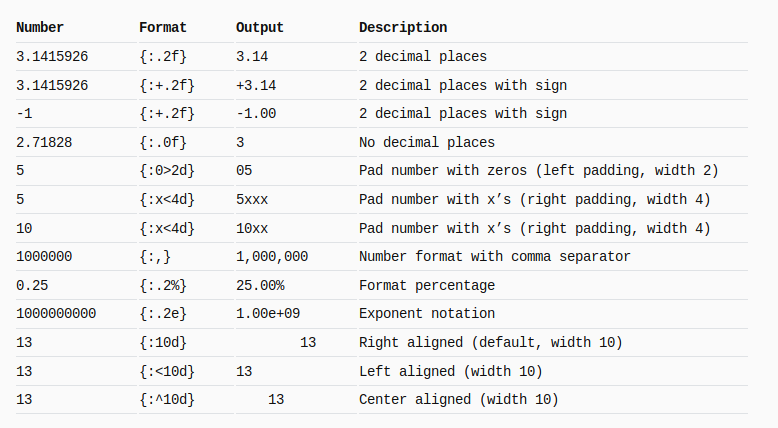Click the 1,000,000 output value
Screen dimensions: 778x428
(272, 256)
